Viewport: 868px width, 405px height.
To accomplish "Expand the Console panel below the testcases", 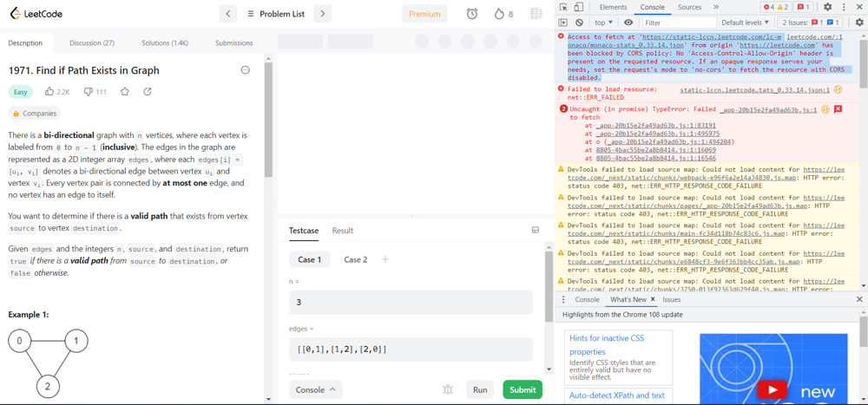I will 315,390.
